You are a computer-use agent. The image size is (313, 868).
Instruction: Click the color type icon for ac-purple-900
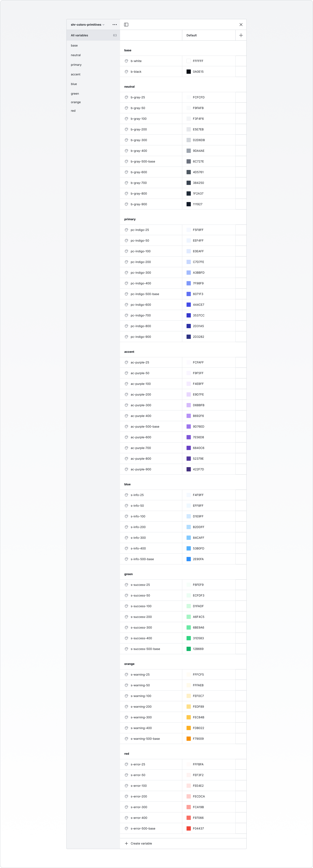click(x=127, y=469)
